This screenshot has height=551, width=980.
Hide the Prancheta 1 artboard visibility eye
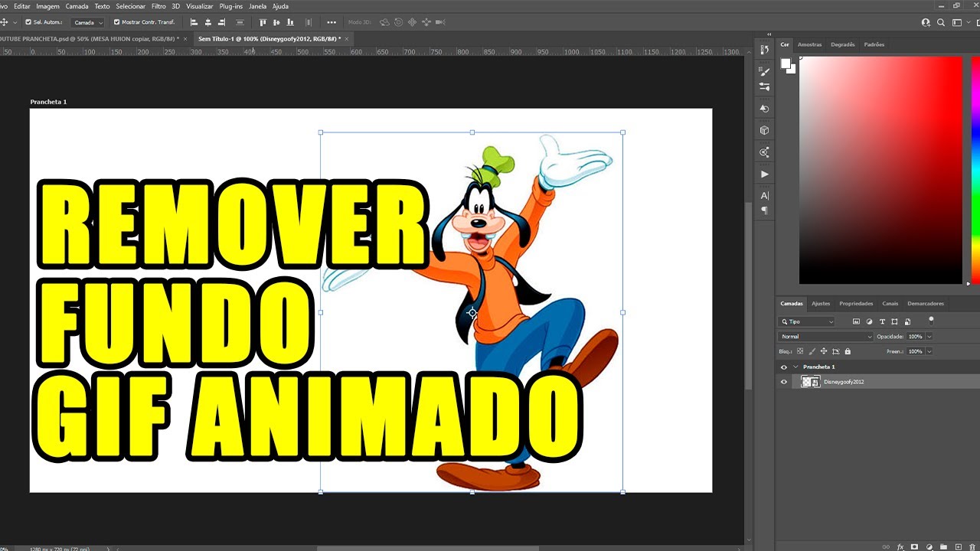[783, 367]
